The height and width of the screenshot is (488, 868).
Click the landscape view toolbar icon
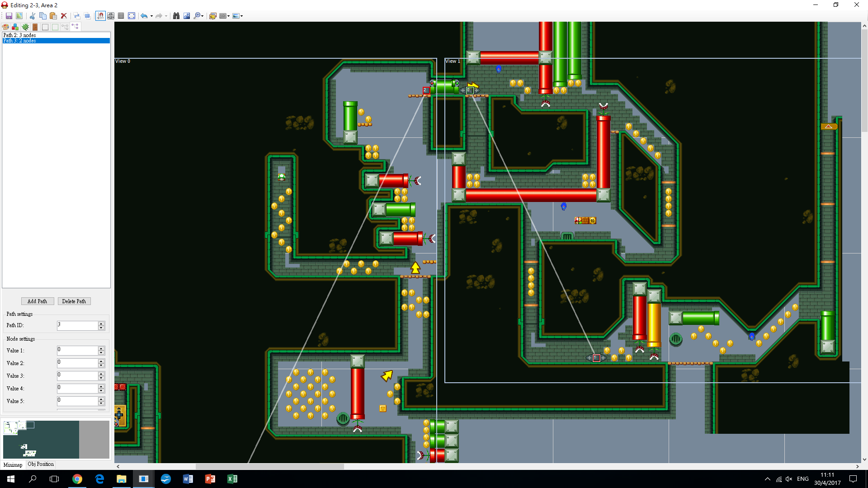pyautogui.click(x=236, y=16)
